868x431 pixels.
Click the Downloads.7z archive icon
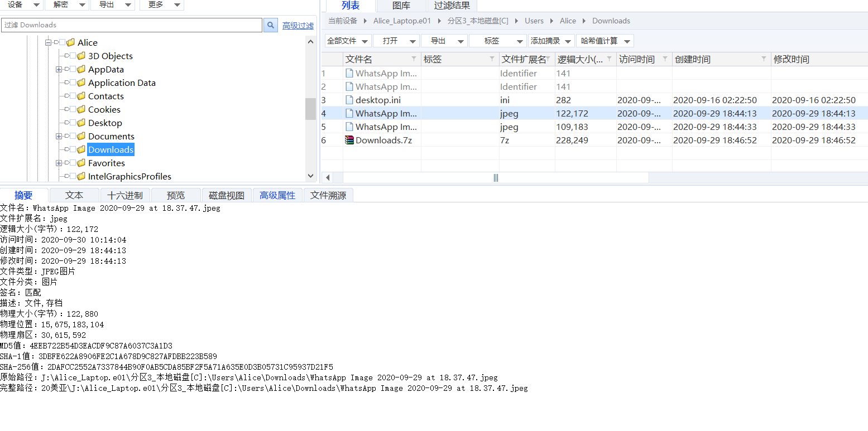349,140
